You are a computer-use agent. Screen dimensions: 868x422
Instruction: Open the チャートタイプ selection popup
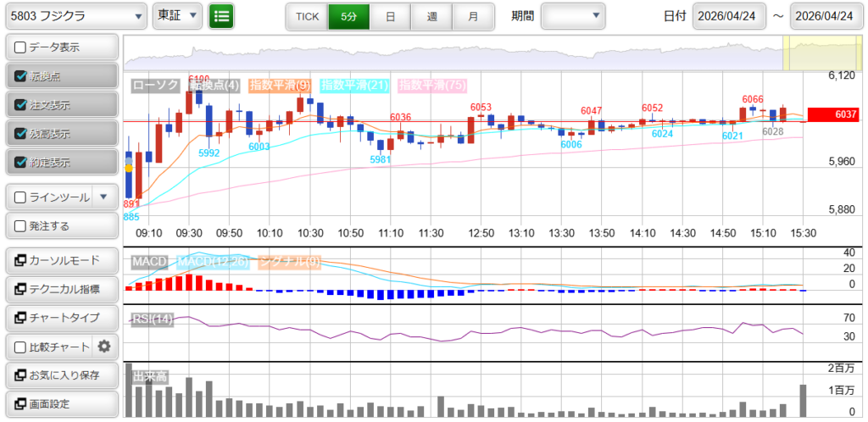(61, 318)
